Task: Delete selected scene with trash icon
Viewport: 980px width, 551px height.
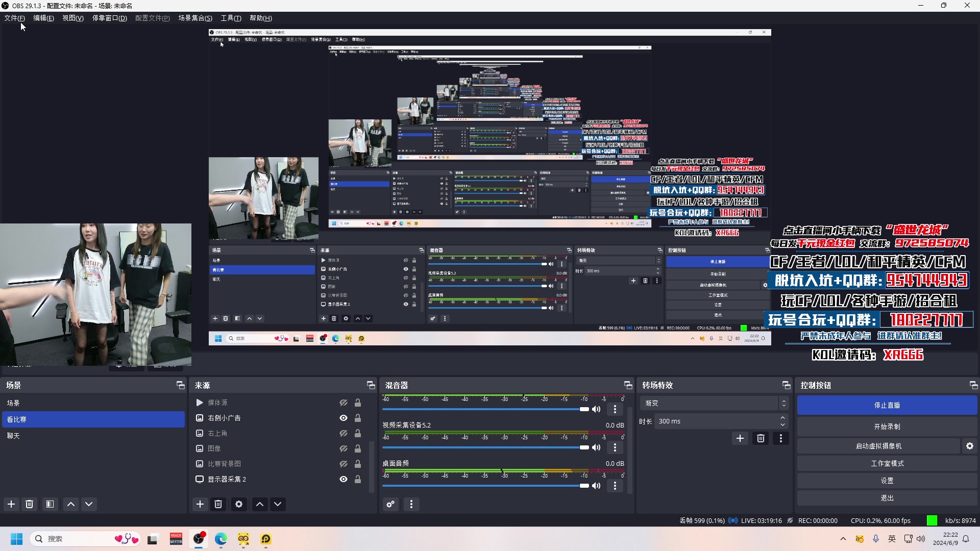Action: pyautogui.click(x=30, y=504)
